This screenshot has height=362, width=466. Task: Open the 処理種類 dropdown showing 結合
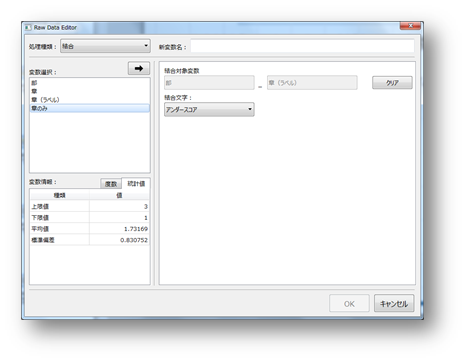coord(105,46)
